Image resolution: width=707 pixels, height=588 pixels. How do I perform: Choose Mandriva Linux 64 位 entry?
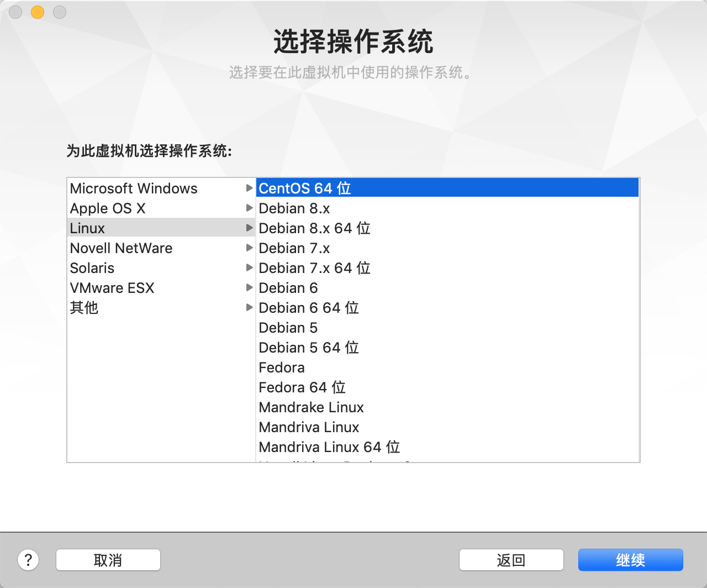pos(447,447)
